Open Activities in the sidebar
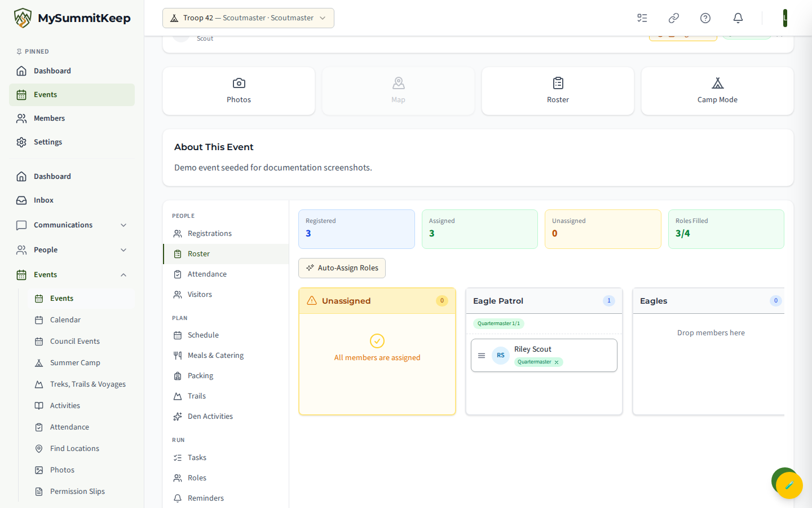 click(x=81, y=406)
